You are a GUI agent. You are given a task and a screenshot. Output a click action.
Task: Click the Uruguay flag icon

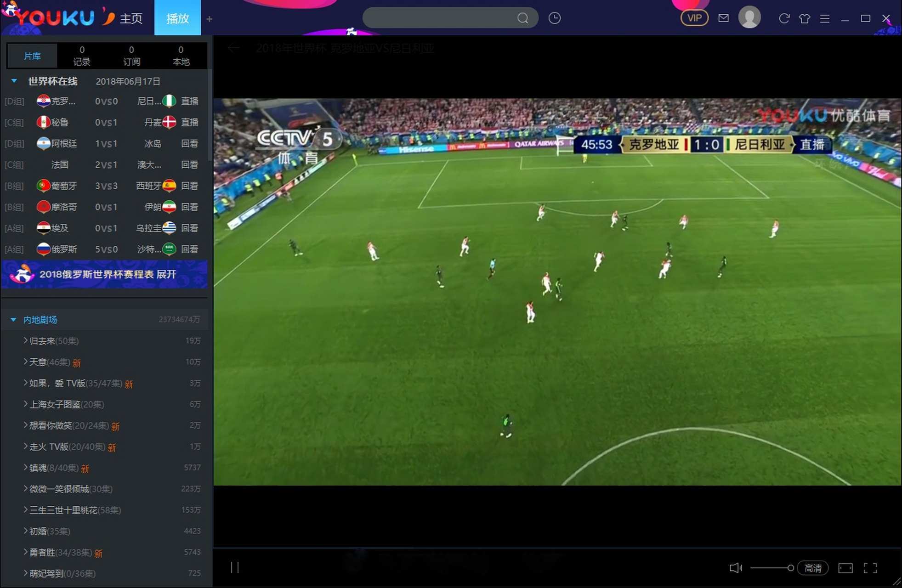[x=170, y=228]
